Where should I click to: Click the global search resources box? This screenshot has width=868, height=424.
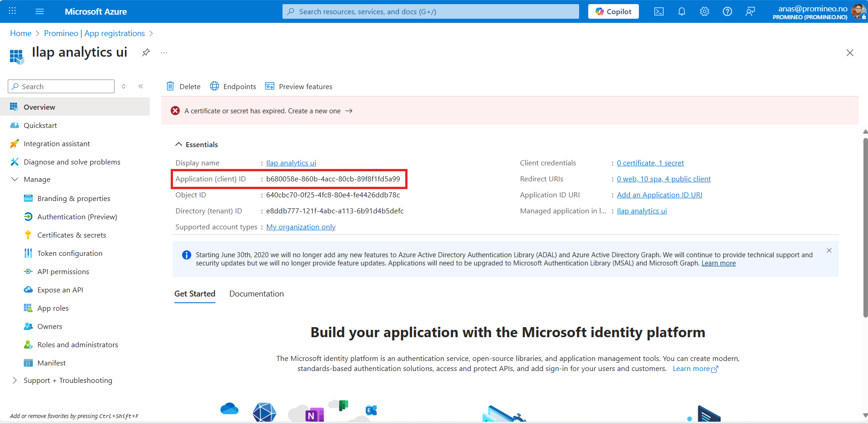430,11
